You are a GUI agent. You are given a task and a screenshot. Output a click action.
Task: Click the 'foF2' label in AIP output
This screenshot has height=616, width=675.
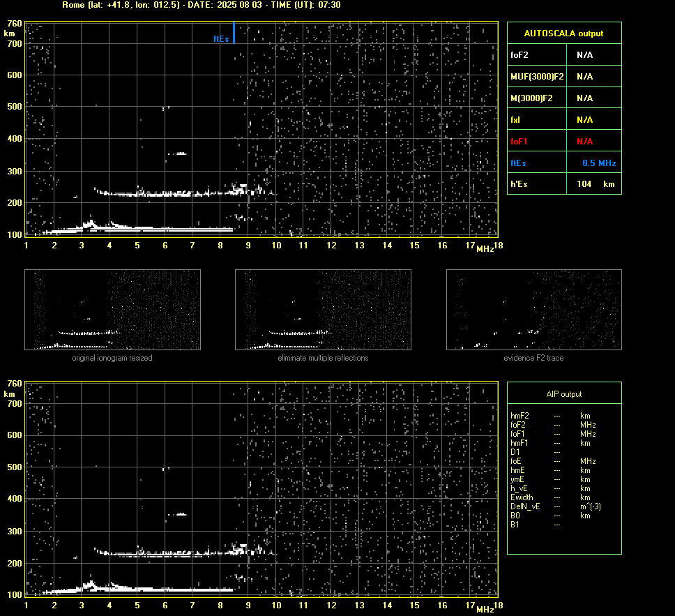click(x=518, y=425)
